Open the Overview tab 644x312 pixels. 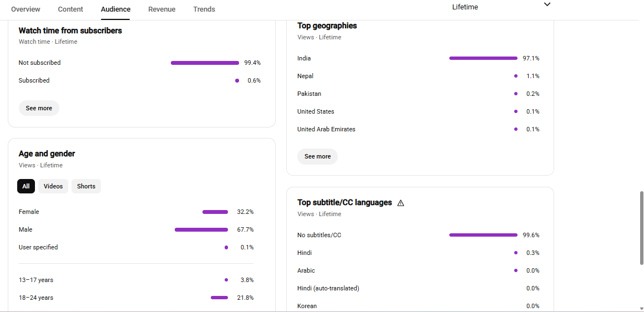[26, 9]
